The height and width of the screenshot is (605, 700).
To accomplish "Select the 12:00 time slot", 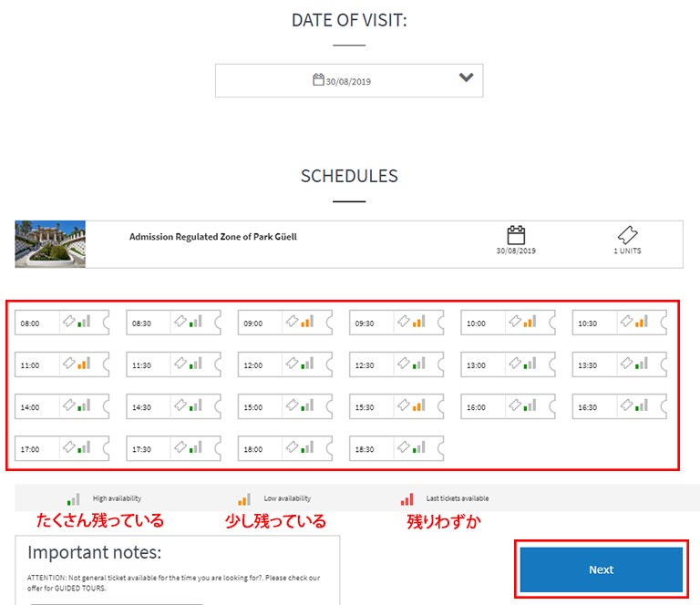I will coord(285,364).
